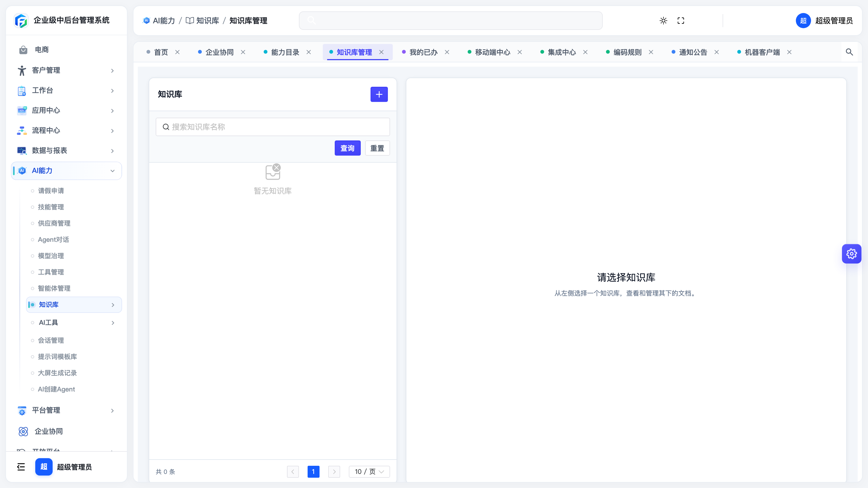Close the 机器客户端 tab
Image resolution: width=868 pixels, height=488 pixels.
tap(789, 52)
